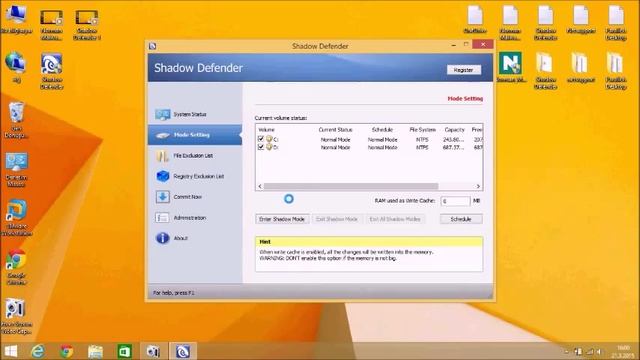Click the Exit Shadow Mode button
Image resolution: width=640 pixels, height=360 pixels.
click(x=337, y=219)
